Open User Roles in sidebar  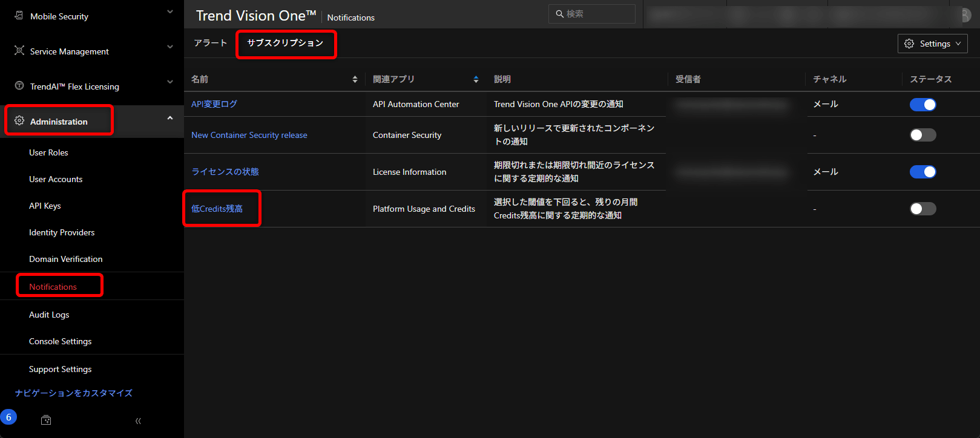coord(48,152)
